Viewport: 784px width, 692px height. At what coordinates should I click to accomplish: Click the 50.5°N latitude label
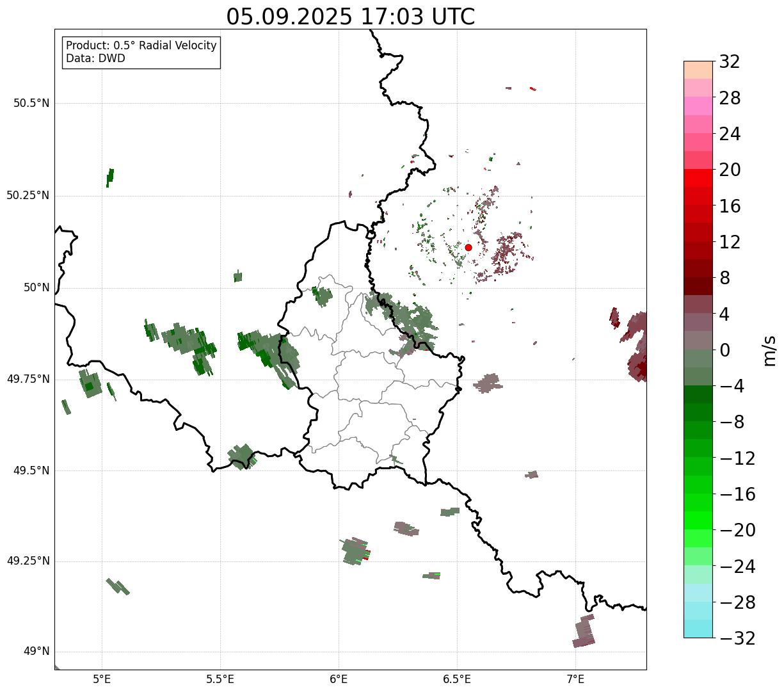31,103
